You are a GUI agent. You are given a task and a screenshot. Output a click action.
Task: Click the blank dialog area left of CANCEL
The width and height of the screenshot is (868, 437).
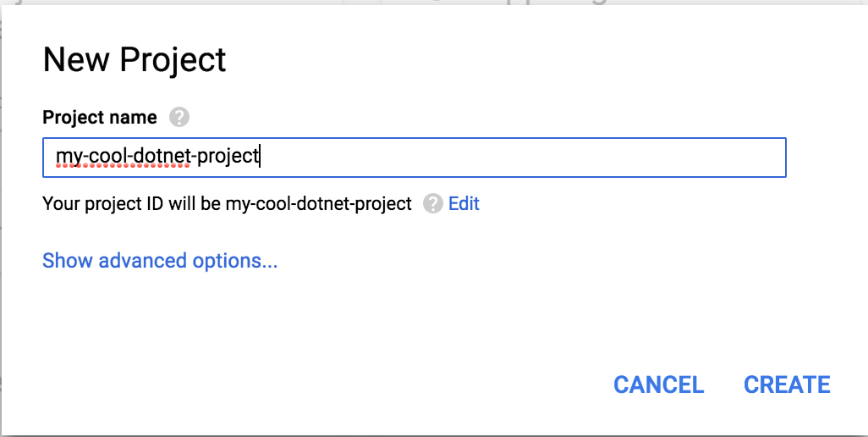338,385
